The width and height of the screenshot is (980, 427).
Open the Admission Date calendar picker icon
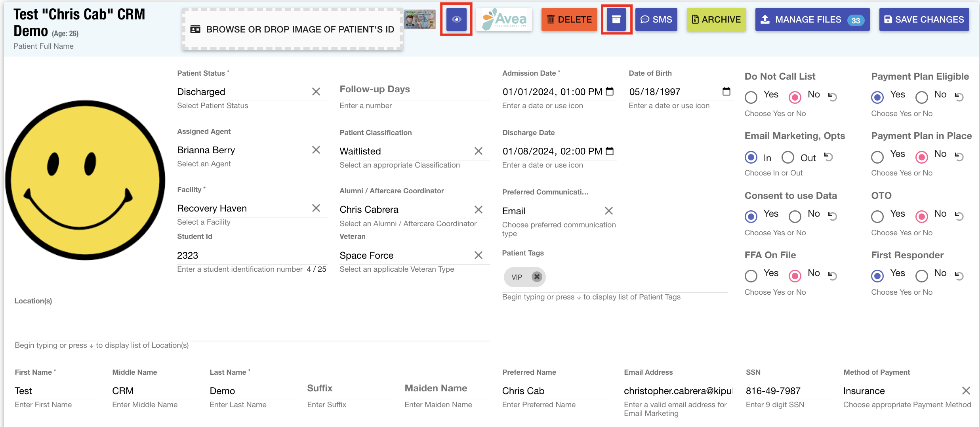click(610, 91)
